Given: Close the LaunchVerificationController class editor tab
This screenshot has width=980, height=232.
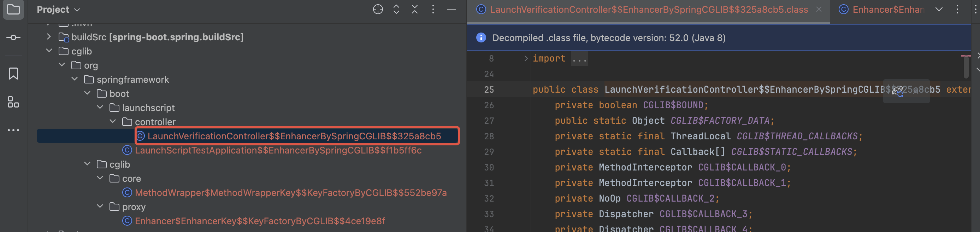Looking at the screenshot, I should [x=819, y=10].
